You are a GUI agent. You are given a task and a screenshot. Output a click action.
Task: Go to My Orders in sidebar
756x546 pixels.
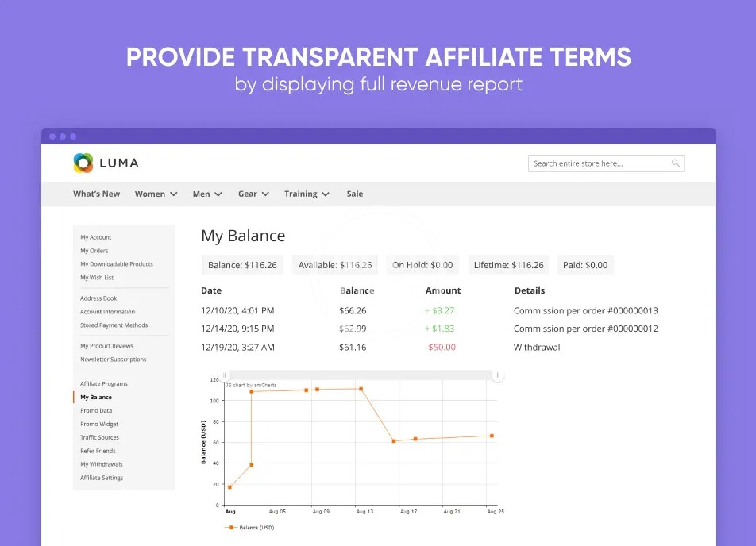[x=94, y=251]
